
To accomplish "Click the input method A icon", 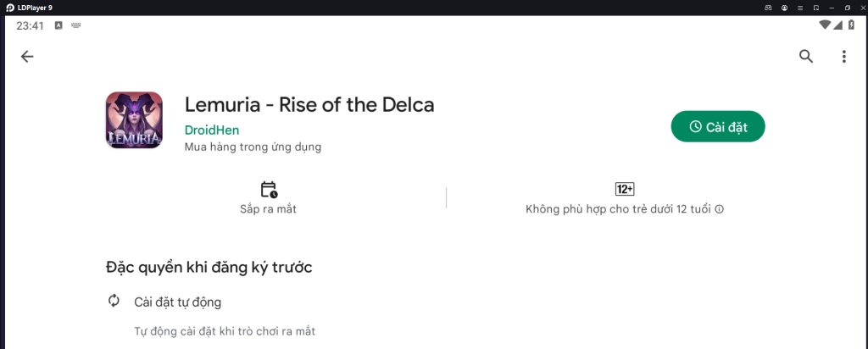I will [x=58, y=25].
